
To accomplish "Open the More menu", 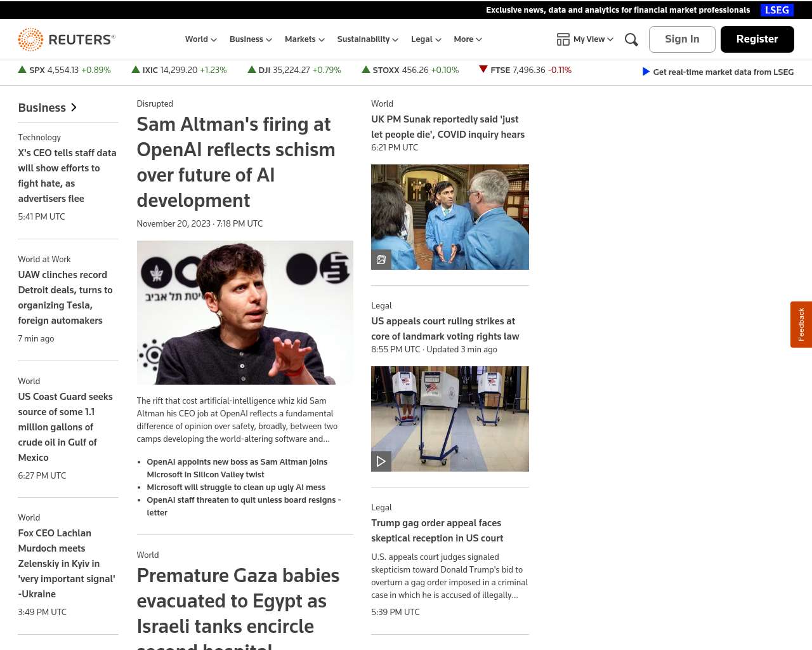I will pyautogui.click(x=468, y=39).
